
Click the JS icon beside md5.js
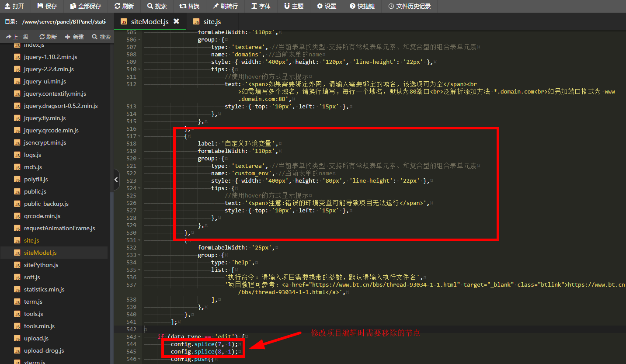17,167
